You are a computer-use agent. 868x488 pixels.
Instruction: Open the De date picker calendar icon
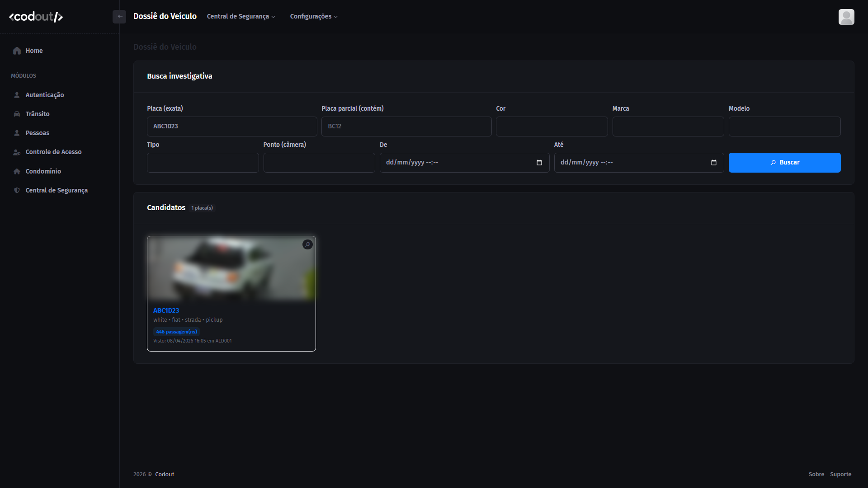[x=539, y=163]
